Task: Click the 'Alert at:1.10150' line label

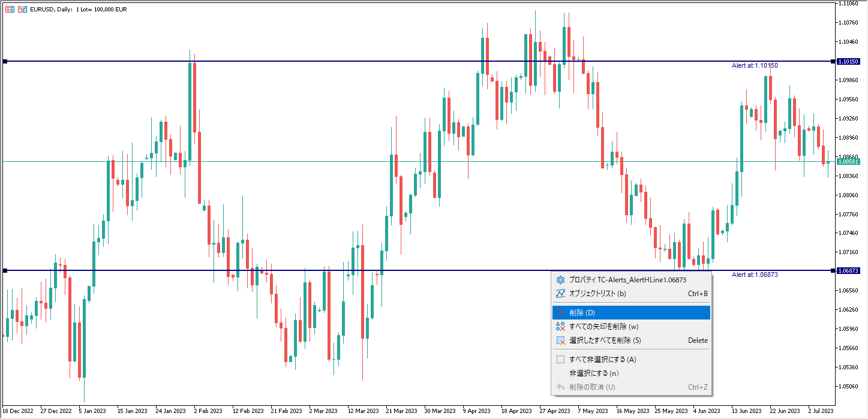Action: click(755, 65)
